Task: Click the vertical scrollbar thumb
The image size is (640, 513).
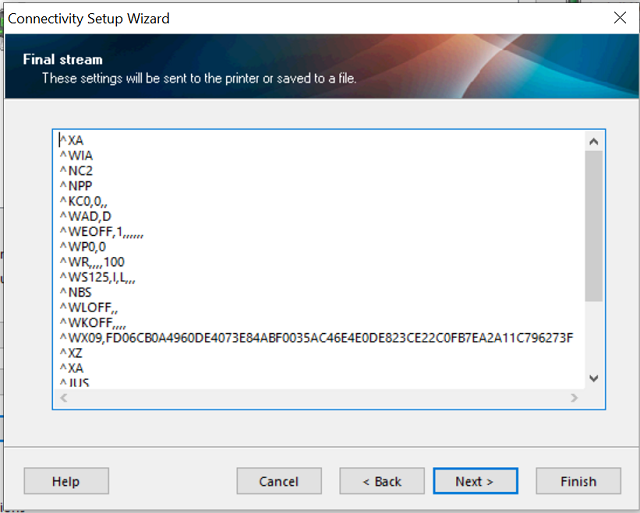Action: point(593,225)
